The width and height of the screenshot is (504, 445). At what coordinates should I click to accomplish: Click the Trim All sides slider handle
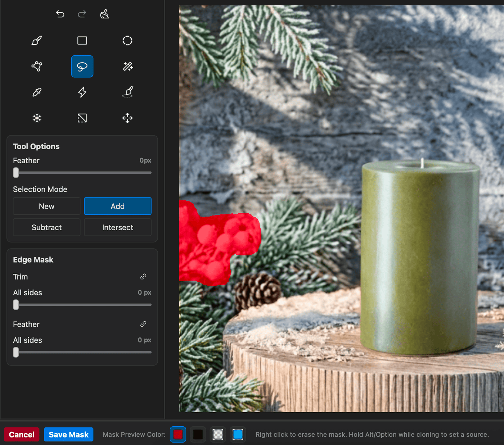16,305
